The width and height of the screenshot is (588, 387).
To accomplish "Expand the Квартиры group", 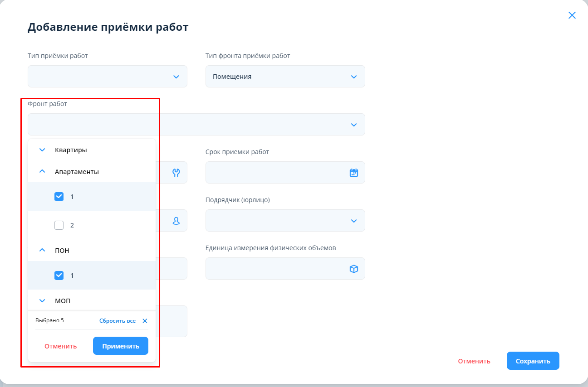I will click(43, 150).
